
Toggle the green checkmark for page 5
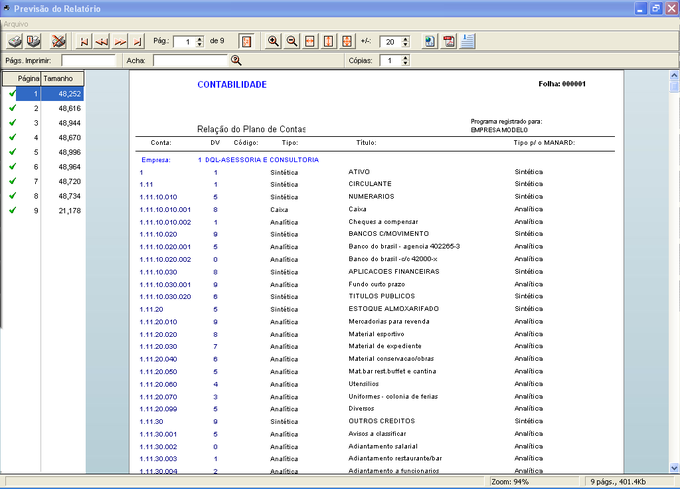pos(12,151)
